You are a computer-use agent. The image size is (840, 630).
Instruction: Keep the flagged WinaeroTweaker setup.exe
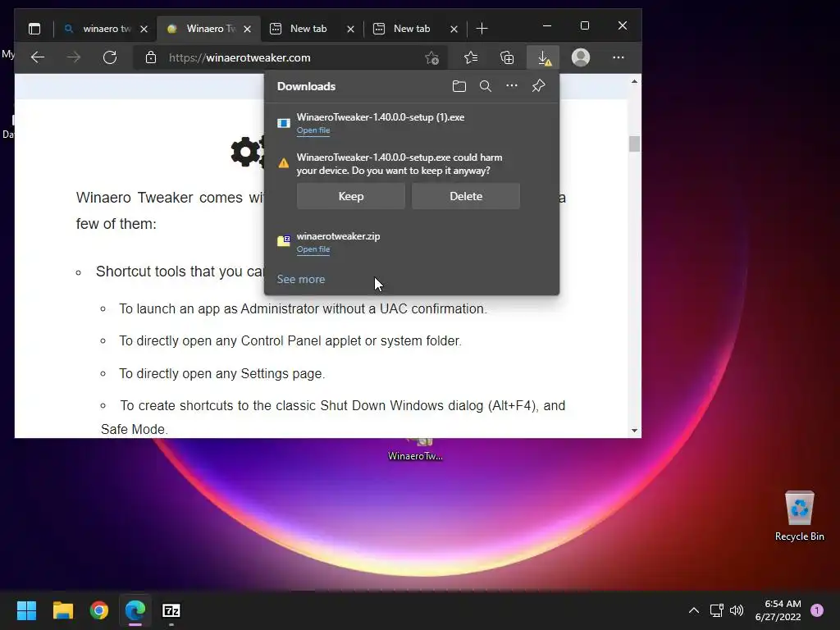(x=351, y=196)
